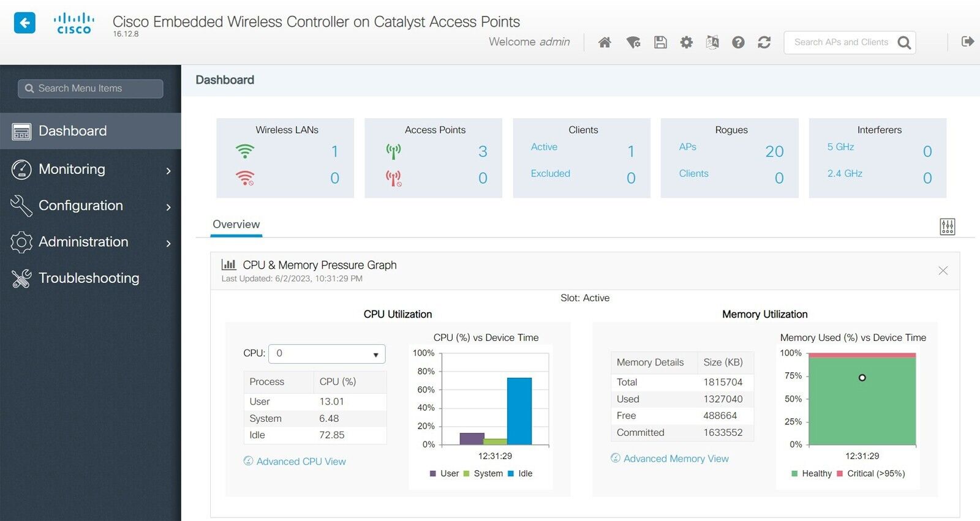This screenshot has height=521, width=980.
Task: Click the Save Configuration floppy icon
Action: [660, 42]
